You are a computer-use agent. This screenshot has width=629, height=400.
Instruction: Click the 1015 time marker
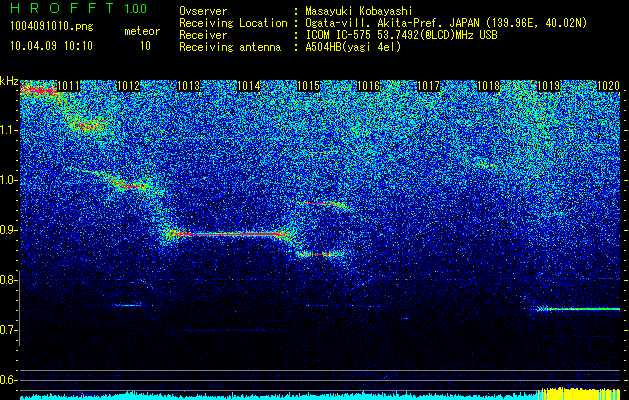pyautogui.click(x=308, y=86)
